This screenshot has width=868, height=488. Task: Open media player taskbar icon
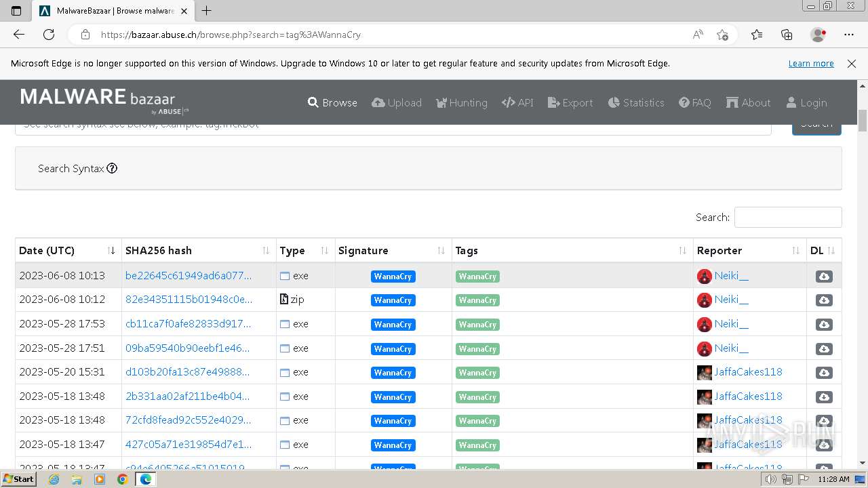[x=100, y=479]
